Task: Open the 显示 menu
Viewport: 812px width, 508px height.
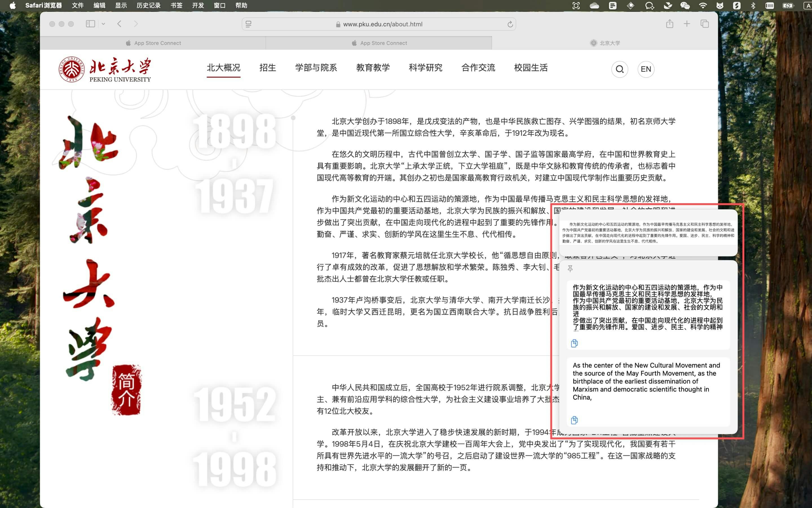Action: point(121,5)
